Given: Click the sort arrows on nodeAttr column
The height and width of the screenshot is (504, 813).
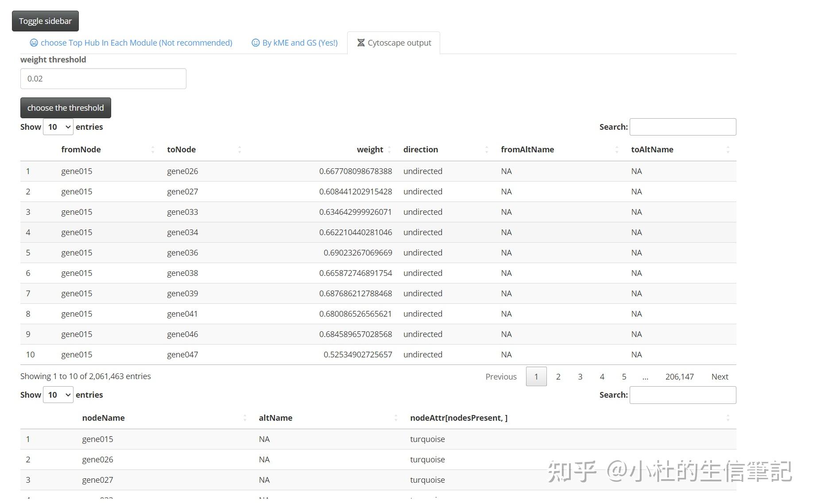Looking at the screenshot, I should coord(728,418).
